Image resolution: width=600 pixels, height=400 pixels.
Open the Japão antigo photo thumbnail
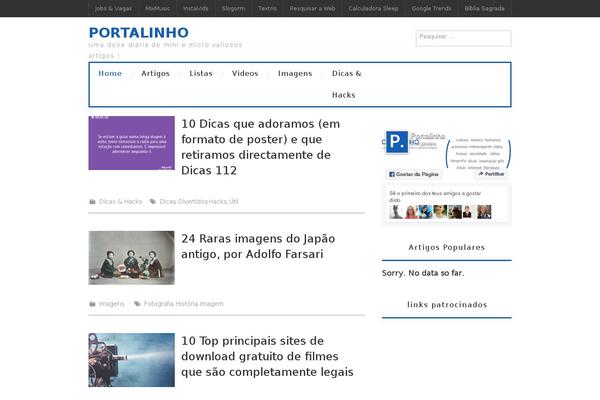132,258
